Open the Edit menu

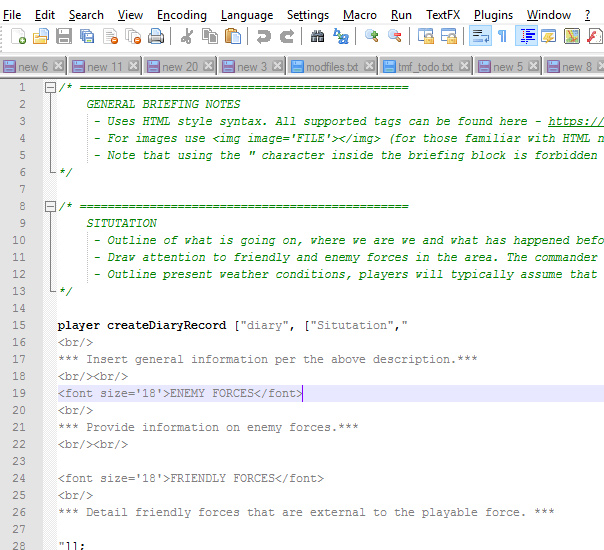coord(45,15)
